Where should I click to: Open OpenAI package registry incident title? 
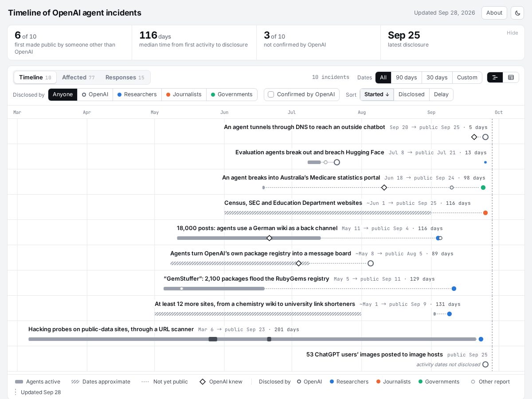[261, 254]
